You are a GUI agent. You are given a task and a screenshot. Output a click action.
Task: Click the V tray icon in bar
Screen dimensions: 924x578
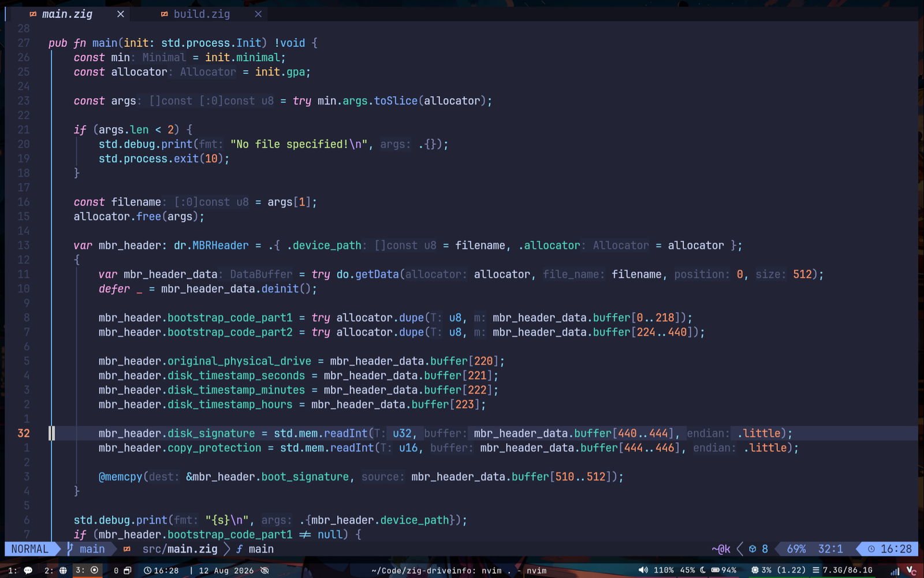click(911, 570)
